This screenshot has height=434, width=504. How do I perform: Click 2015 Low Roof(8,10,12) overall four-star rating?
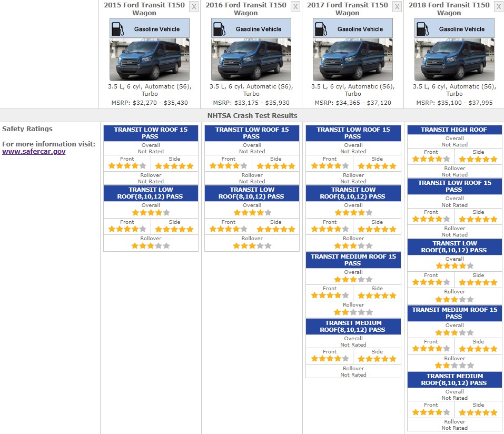[151, 212]
